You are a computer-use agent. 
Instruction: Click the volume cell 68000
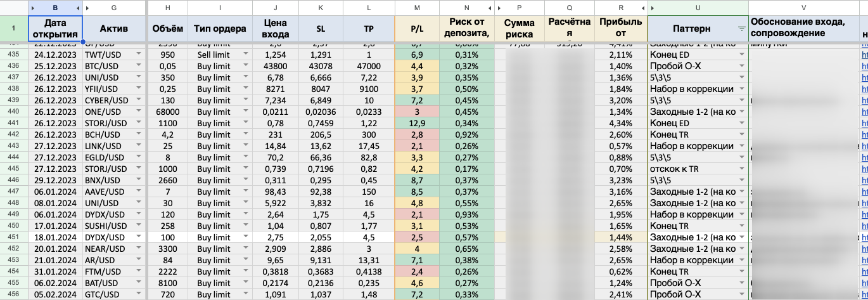click(167, 112)
